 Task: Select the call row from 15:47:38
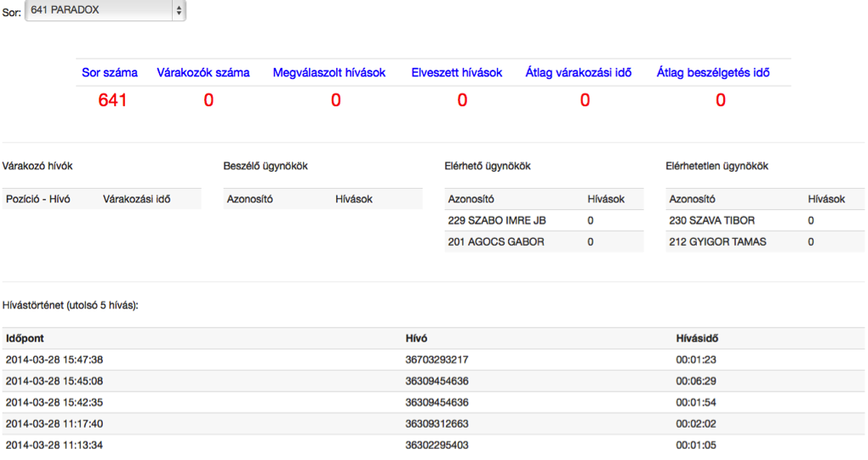(433, 360)
